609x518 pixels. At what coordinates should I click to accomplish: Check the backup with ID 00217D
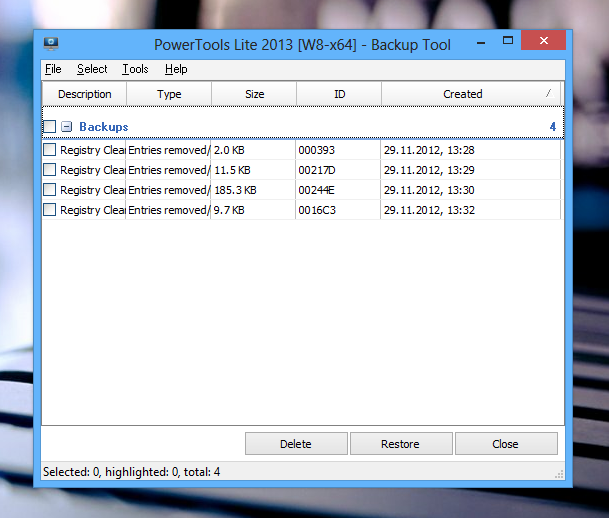(x=50, y=170)
